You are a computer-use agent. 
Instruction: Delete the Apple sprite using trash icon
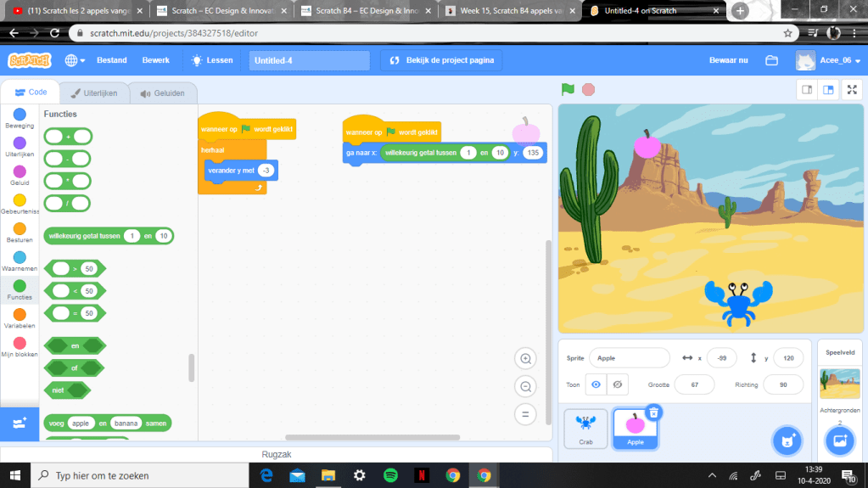tap(653, 412)
